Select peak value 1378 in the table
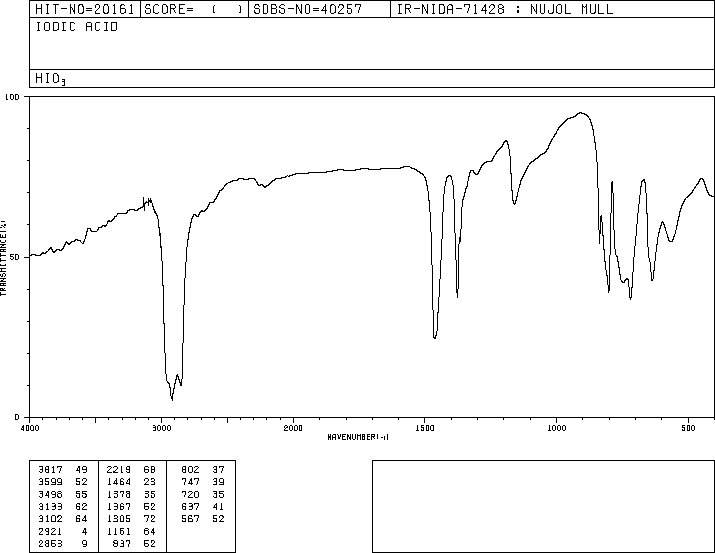 click(119, 495)
